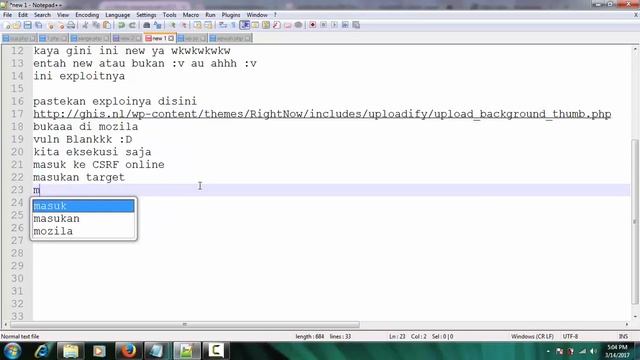This screenshot has width=640, height=360.
Task: Zoom in using the toolbar icon
Action: point(173,25)
